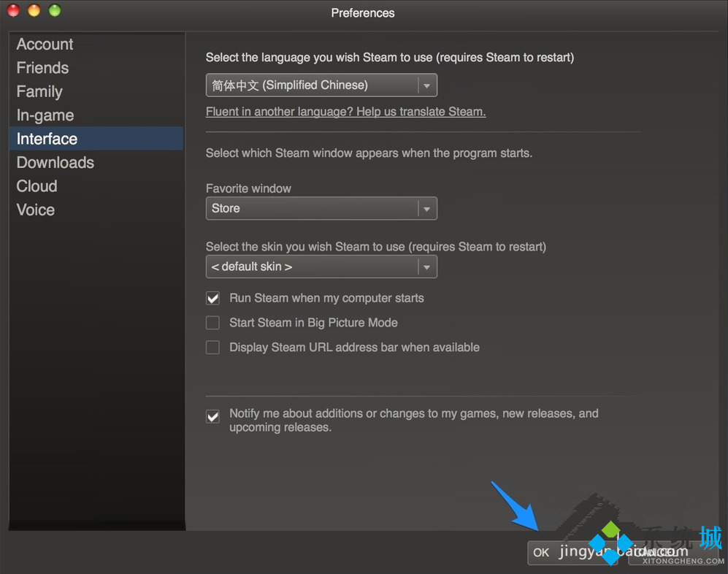Click the arrow on the skin combo box

(426, 267)
